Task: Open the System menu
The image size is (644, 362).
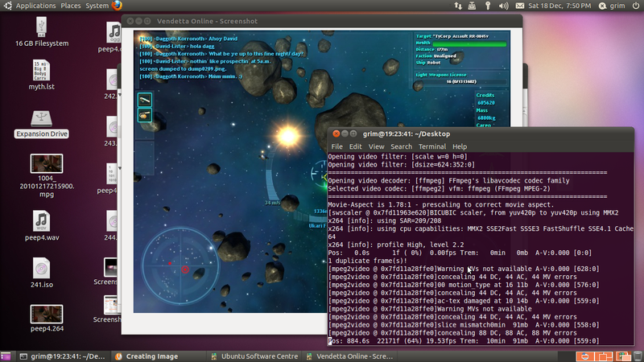Action: (x=97, y=6)
